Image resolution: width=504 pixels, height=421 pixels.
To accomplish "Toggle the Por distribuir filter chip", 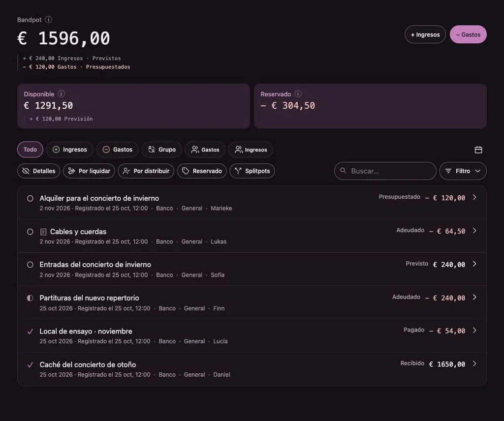I will point(146,171).
